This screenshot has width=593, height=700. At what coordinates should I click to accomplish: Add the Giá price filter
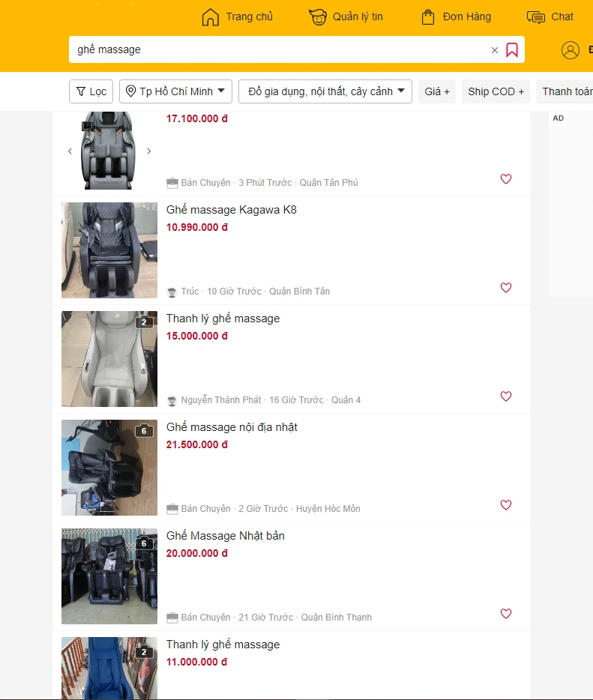(437, 91)
